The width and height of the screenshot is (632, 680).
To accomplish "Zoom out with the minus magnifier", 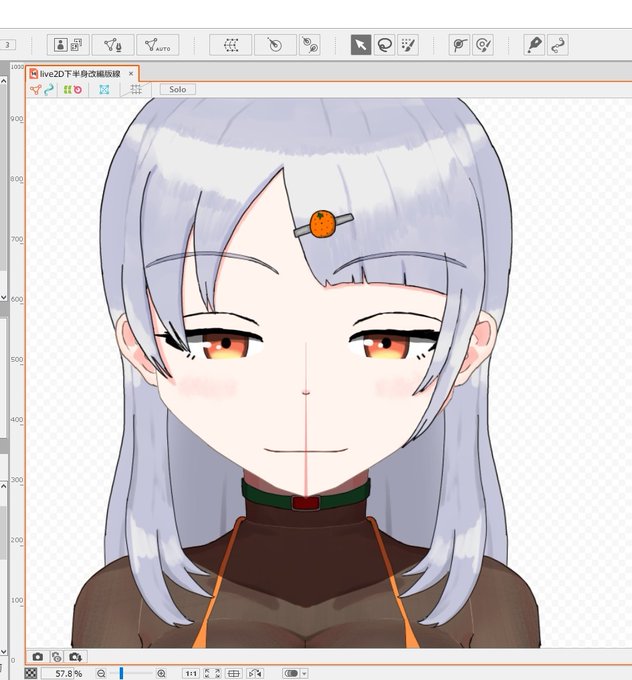I will coord(101,673).
